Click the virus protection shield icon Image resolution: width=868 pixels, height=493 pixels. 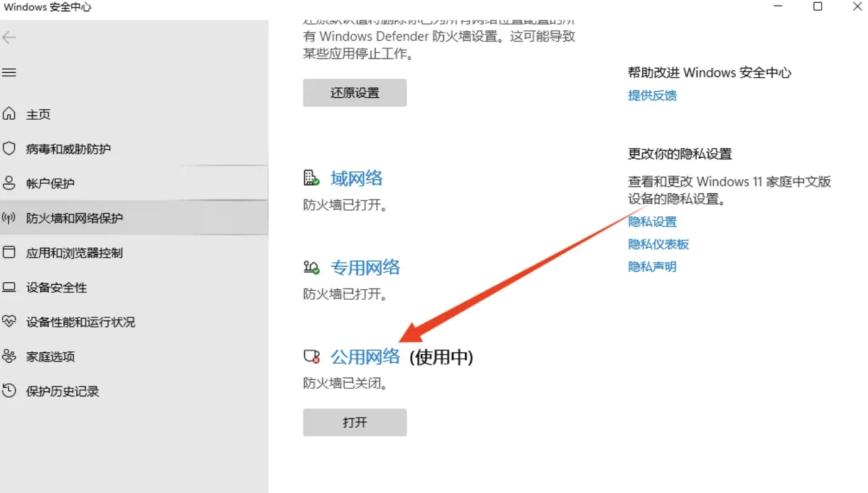coord(9,149)
